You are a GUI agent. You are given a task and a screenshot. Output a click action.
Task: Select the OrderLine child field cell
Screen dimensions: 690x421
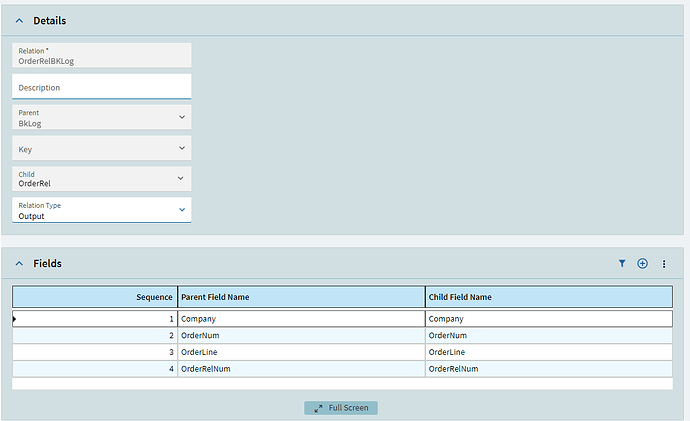(x=549, y=352)
